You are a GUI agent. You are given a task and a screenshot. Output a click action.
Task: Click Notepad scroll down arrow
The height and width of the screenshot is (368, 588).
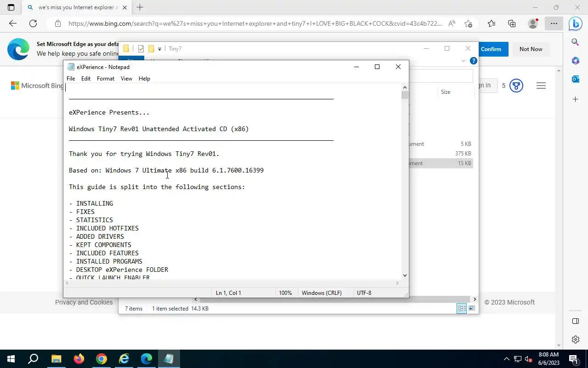(x=405, y=276)
